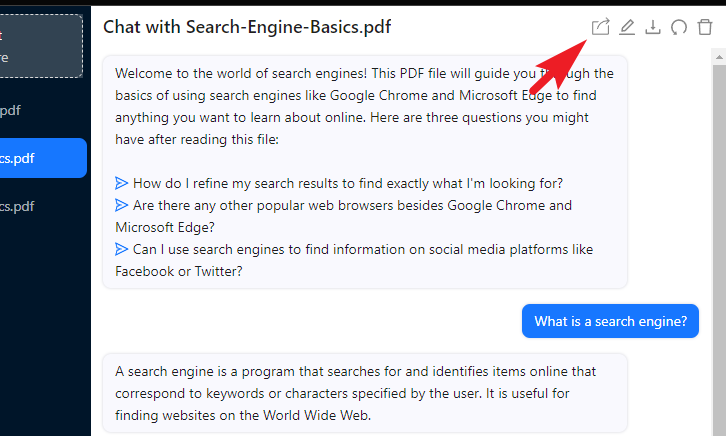726x436 pixels.
Task: Ask about finding social media information
Action: click(x=354, y=260)
